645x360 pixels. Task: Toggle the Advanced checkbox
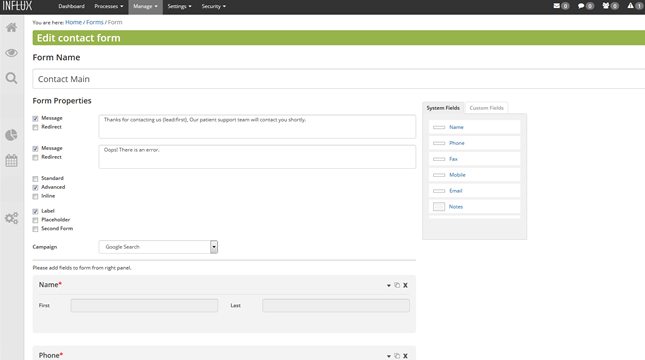[x=35, y=187]
